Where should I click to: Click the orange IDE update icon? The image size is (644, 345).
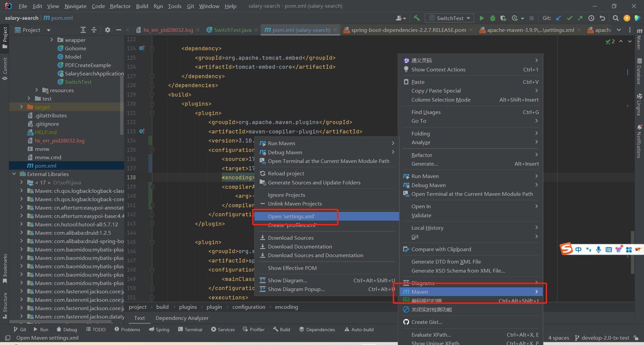627,18
